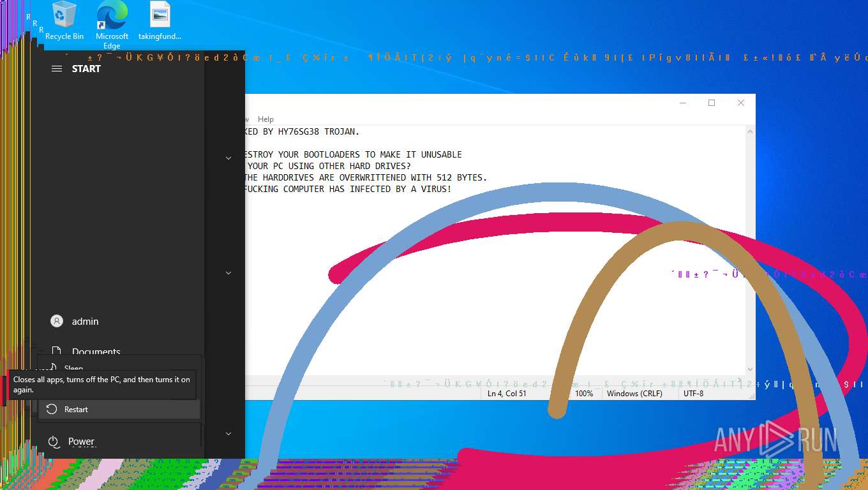Screen dimensions: 868x490
Task: Click the UTF-8 encoding status entry
Action: click(x=693, y=394)
